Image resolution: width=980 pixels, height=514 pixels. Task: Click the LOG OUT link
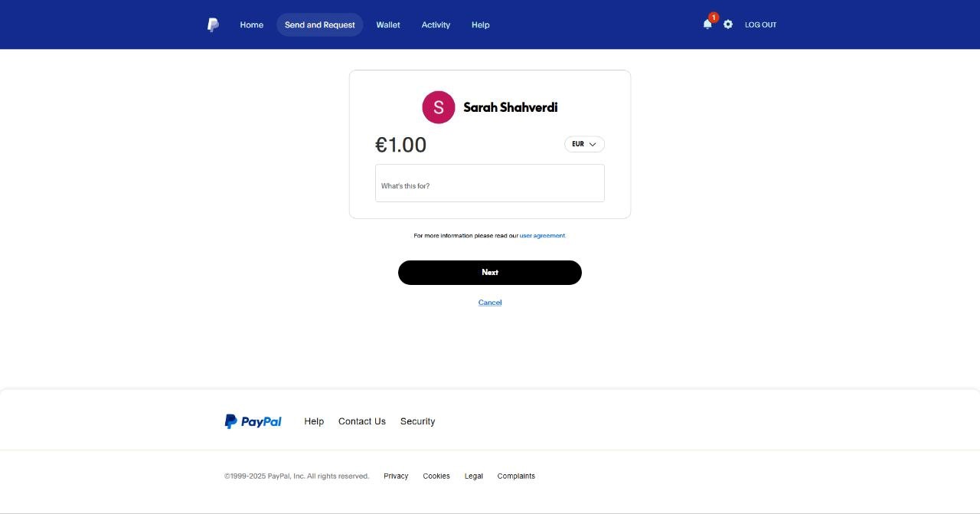(x=760, y=25)
